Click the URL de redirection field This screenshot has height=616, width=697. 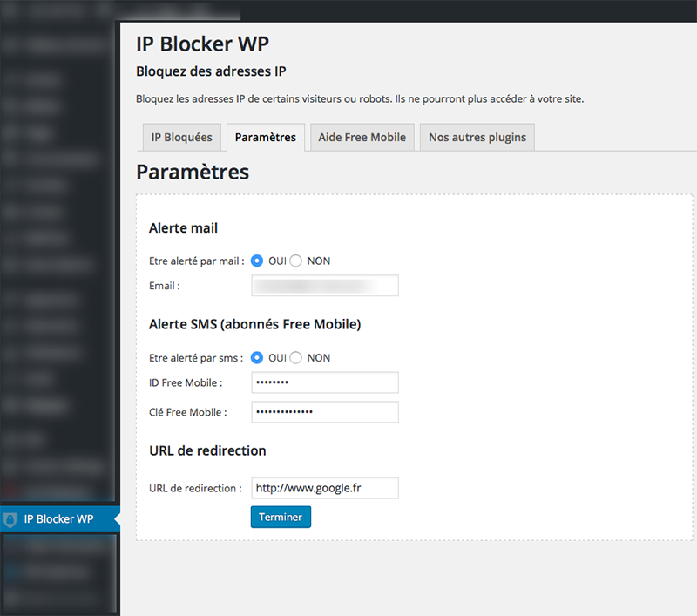click(x=325, y=488)
